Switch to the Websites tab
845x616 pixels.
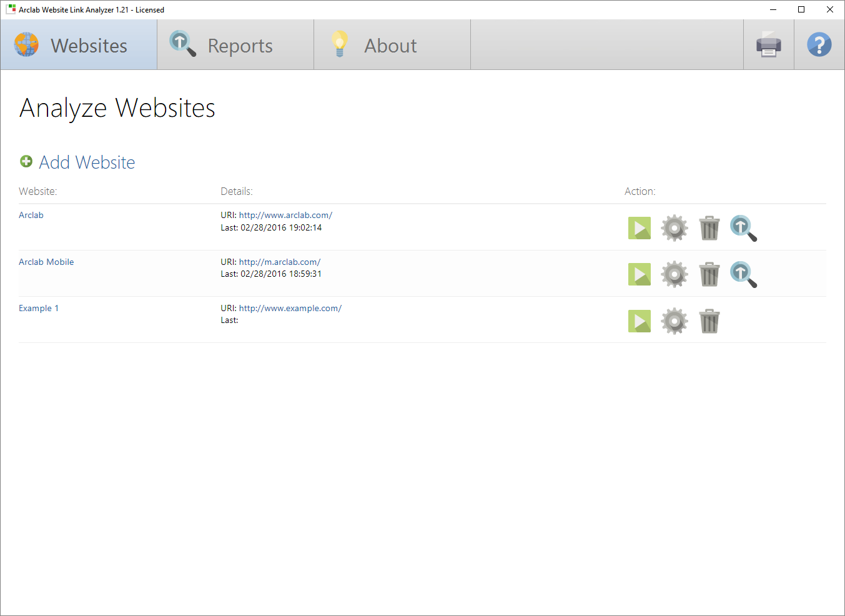point(79,45)
